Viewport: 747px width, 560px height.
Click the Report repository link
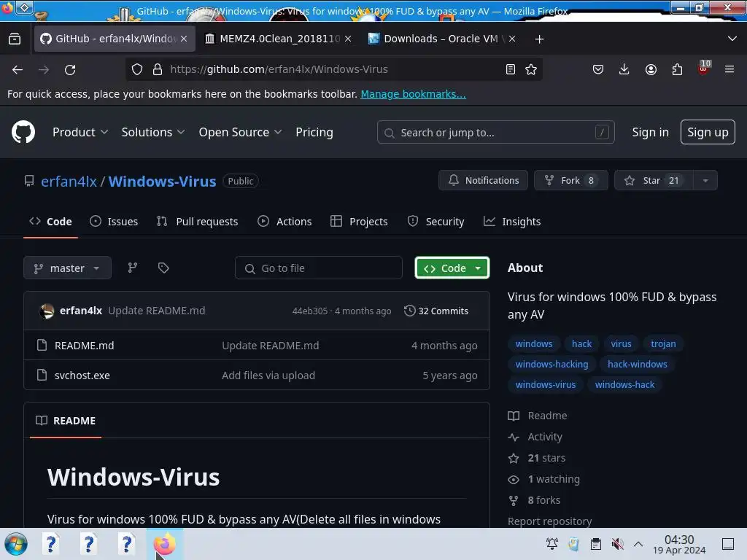pos(549,521)
